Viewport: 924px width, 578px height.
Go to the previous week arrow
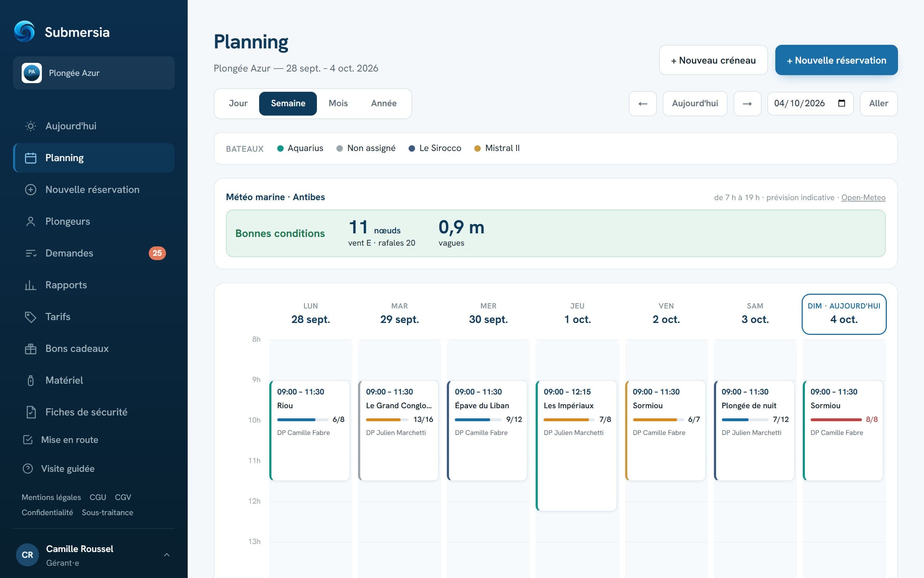coord(642,104)
